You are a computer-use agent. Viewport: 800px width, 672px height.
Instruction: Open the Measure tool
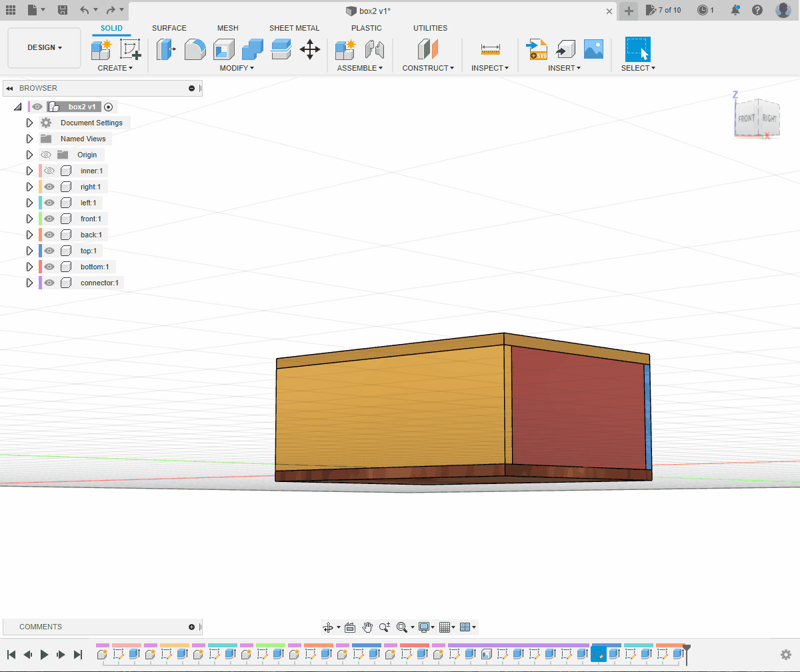490,49
